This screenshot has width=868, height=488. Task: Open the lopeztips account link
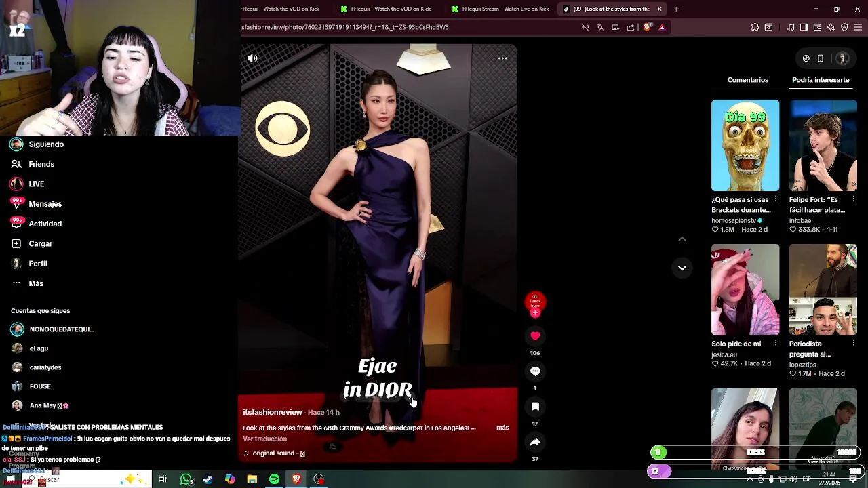coord(803,365)
